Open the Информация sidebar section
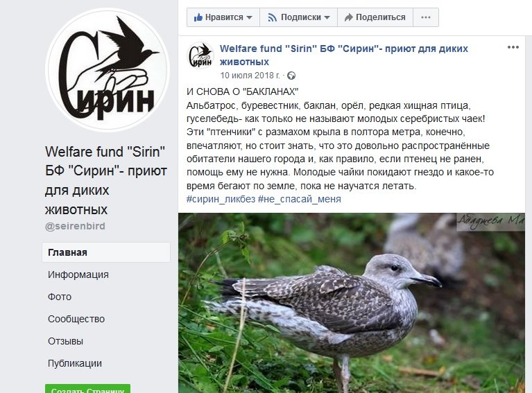The width and height of the screenshot is (532, 393). pos(78,274)
